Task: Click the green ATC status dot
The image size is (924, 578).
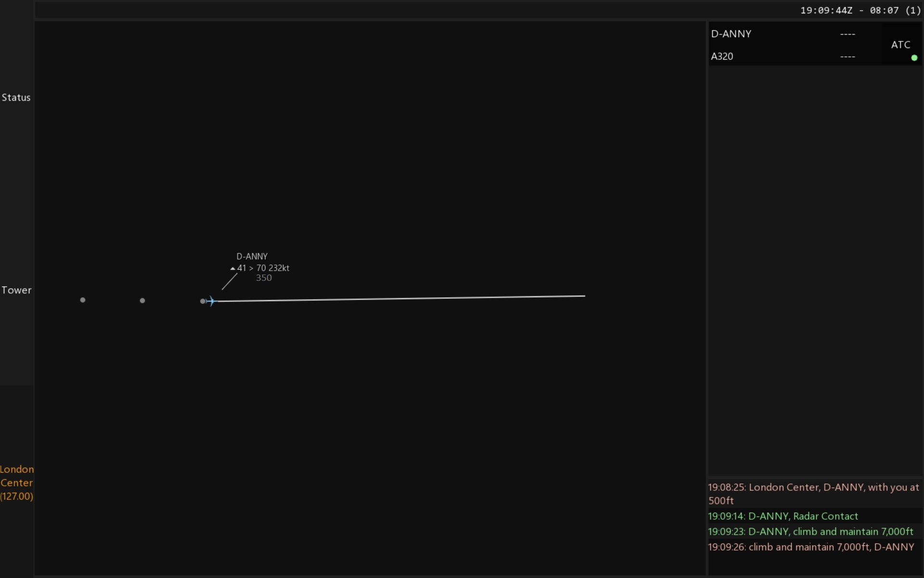Action: click(914, 58)
